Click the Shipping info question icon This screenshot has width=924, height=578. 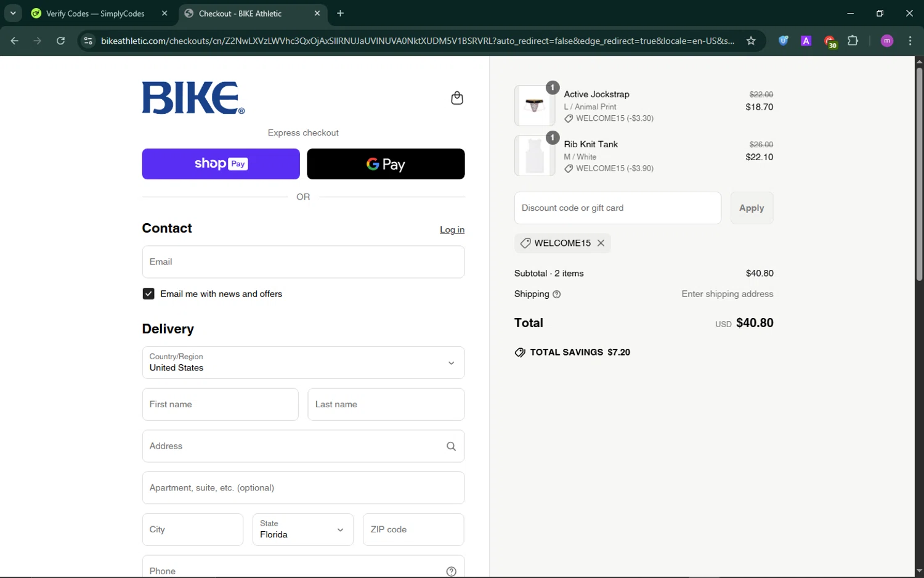coord(557,295)
